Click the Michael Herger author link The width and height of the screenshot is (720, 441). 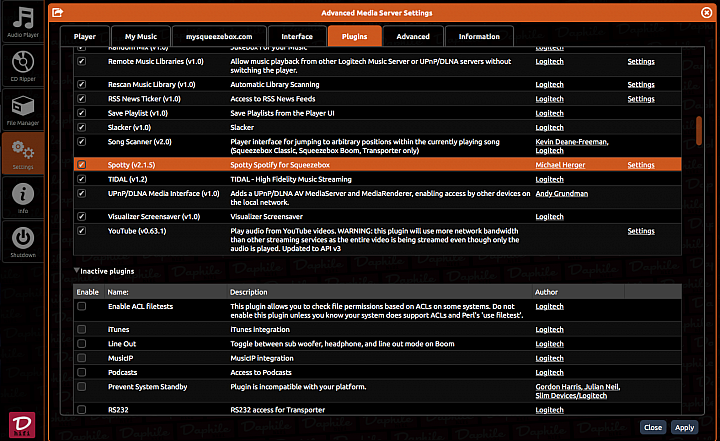[x=560, y=165]
